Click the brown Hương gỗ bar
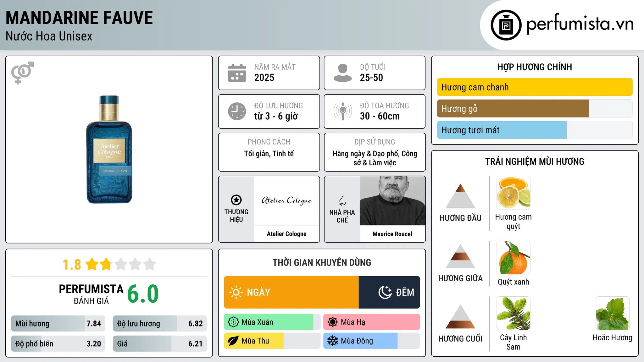644x362 pixels. coord(513,108)
